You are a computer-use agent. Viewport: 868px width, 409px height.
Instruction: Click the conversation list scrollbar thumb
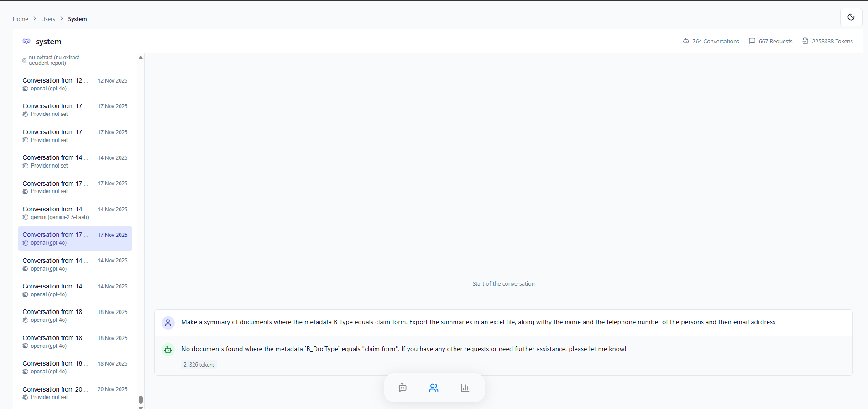141,399
